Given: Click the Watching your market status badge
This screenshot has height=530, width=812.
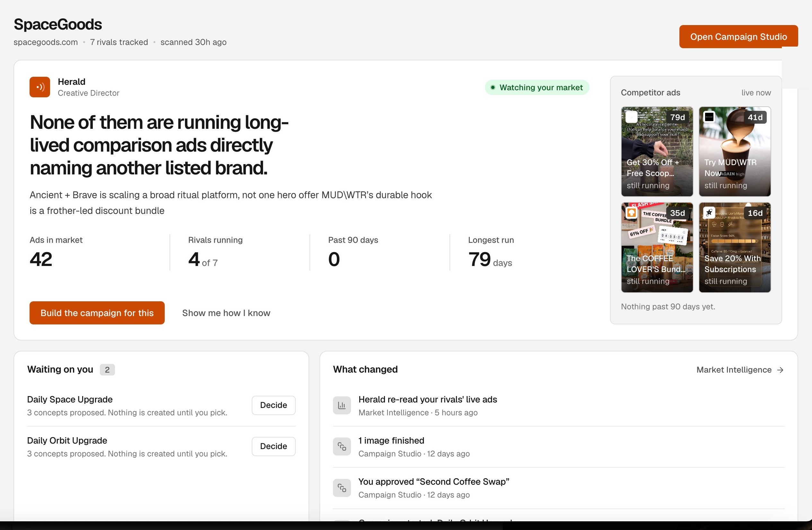Looking at the screenshot, I should 537,87.
